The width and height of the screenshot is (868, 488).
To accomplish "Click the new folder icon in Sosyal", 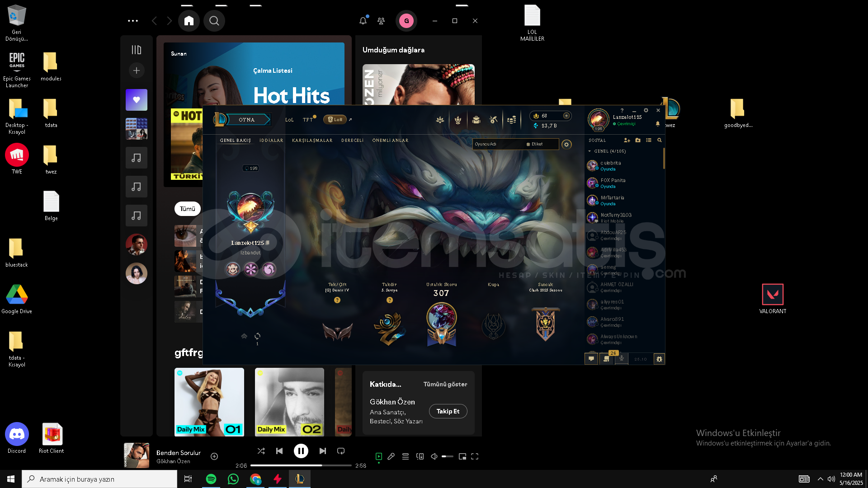I will [x=638, y=141].
